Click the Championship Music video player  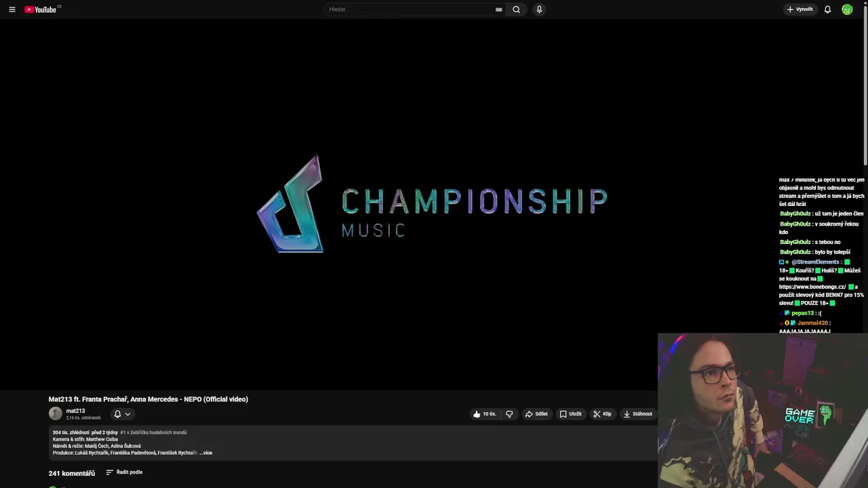tap(434, 204)
